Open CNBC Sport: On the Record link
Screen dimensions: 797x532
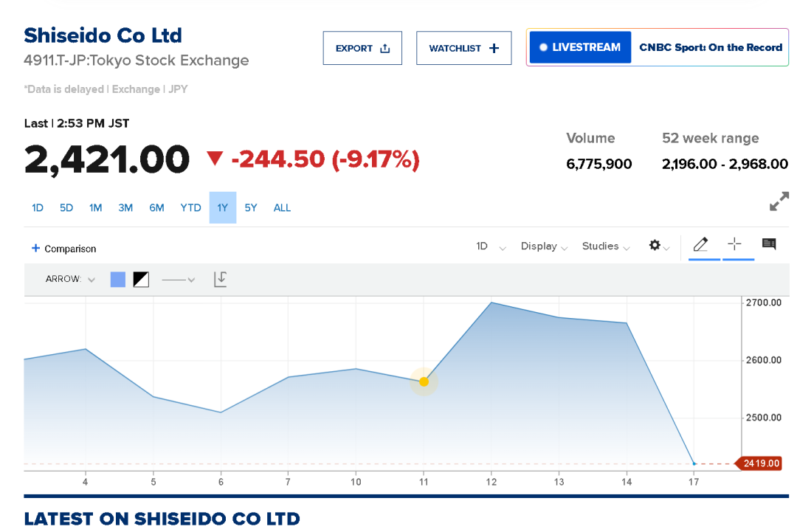tap(710, 47)
